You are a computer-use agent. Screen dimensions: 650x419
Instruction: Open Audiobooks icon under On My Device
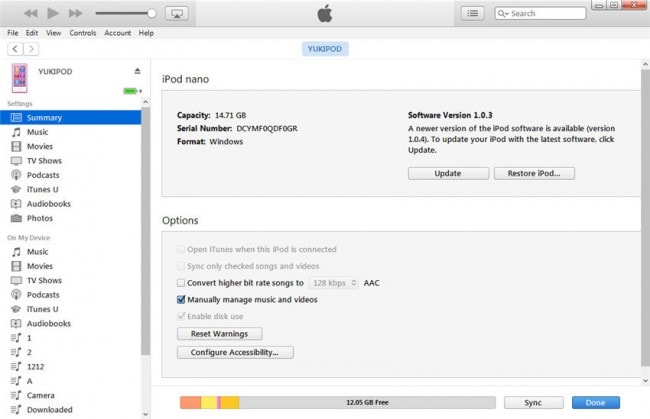click(x=16, y=324)
